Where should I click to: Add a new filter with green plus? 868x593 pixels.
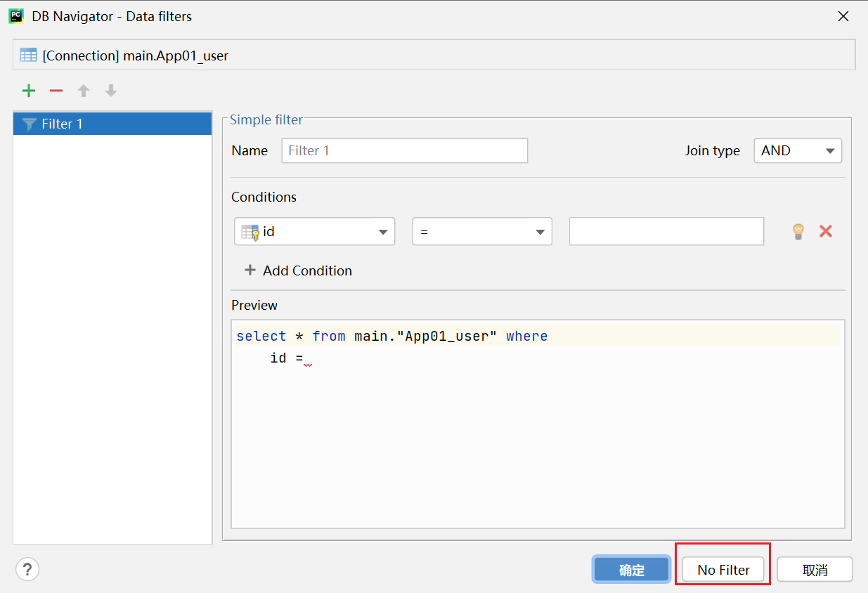point(29,91)
